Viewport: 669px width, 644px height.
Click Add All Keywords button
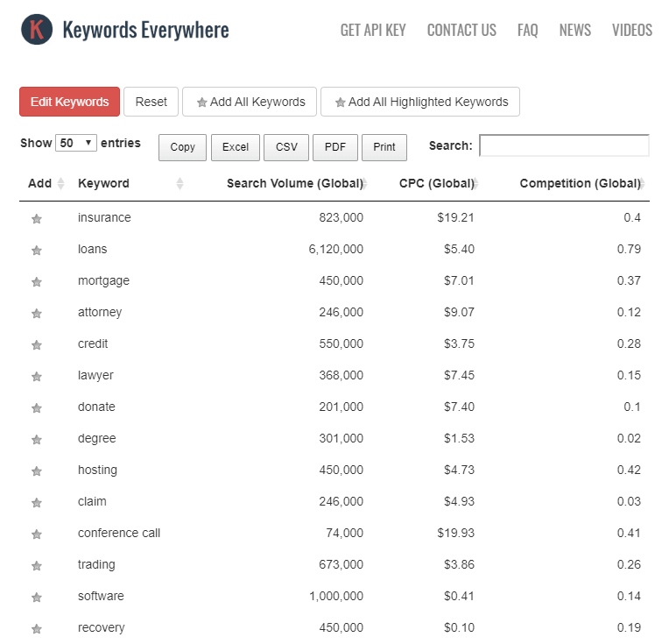click(x=250, y=102)
